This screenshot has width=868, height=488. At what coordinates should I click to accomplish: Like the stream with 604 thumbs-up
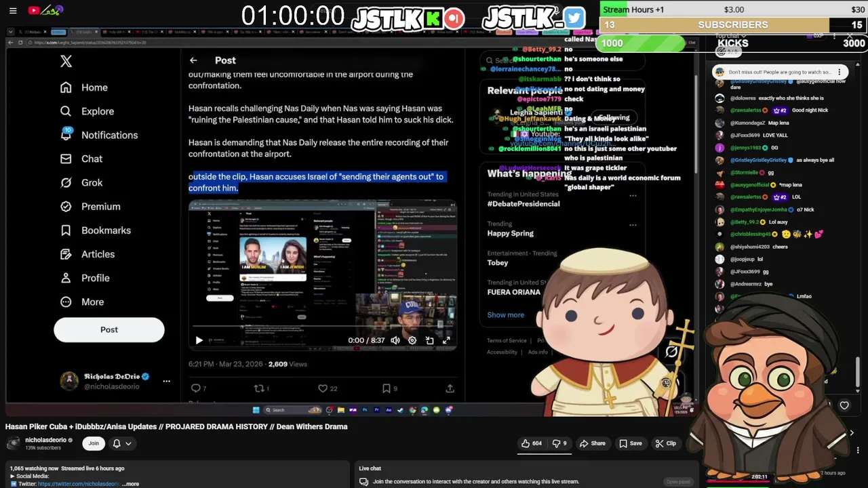(531, 443)
